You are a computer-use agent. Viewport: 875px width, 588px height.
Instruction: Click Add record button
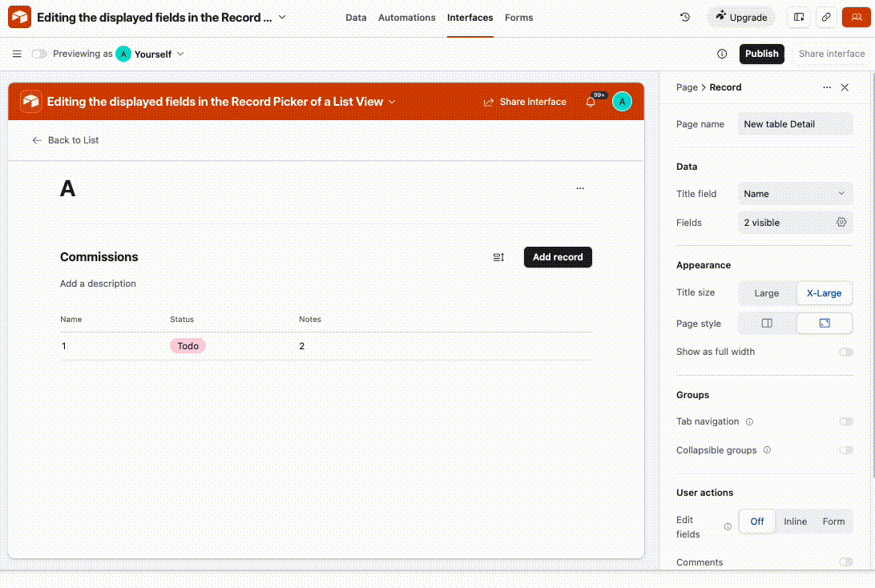pos(558,257)
